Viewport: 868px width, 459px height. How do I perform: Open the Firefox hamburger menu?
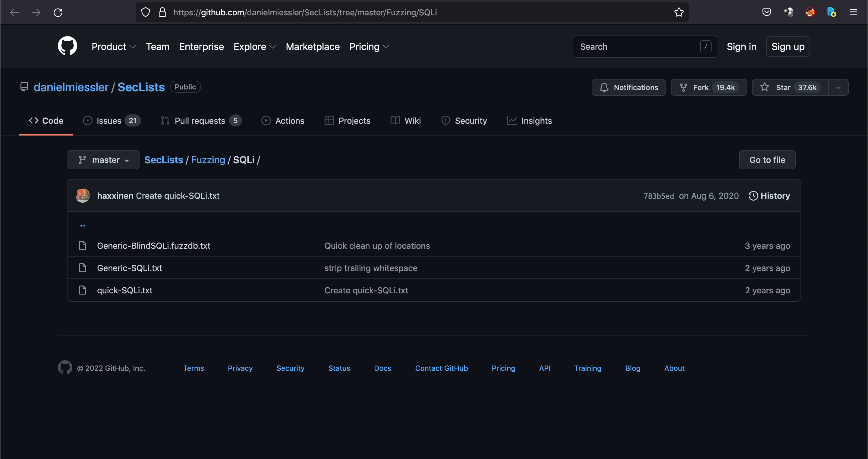coord(853,12)
